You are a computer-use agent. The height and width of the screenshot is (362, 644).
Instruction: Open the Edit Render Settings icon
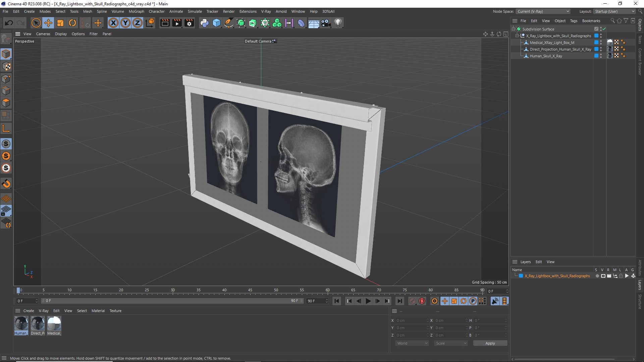[189, 23]
